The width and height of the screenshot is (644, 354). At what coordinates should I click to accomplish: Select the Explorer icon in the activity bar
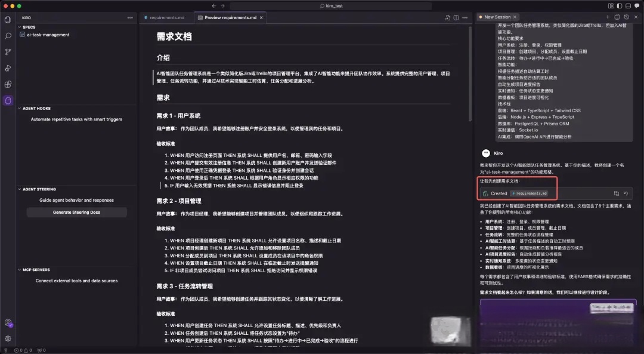(8, 20)
